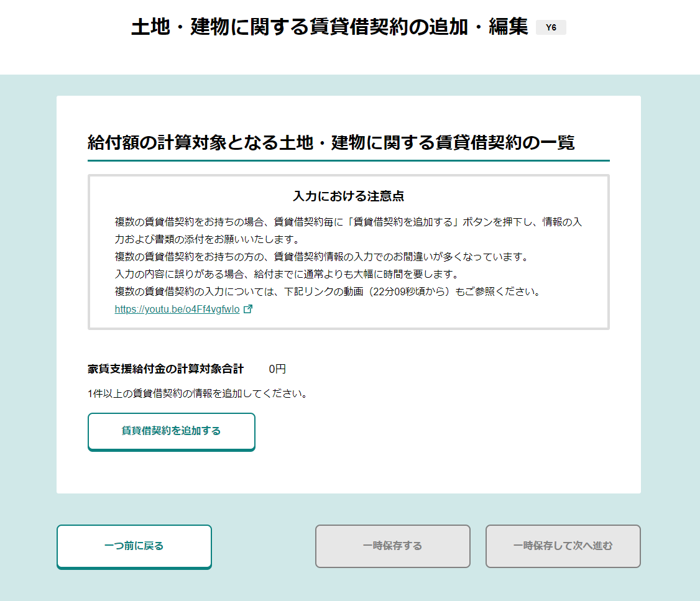Click the green underline beneath the section heading
This screenshot has height=601, width=700.
coord(348,160)
